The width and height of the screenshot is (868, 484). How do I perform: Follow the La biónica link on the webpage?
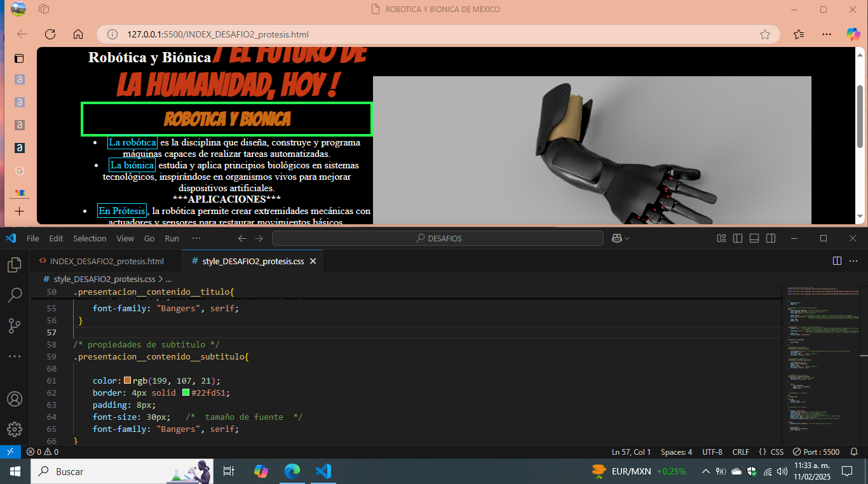point(132,165)
